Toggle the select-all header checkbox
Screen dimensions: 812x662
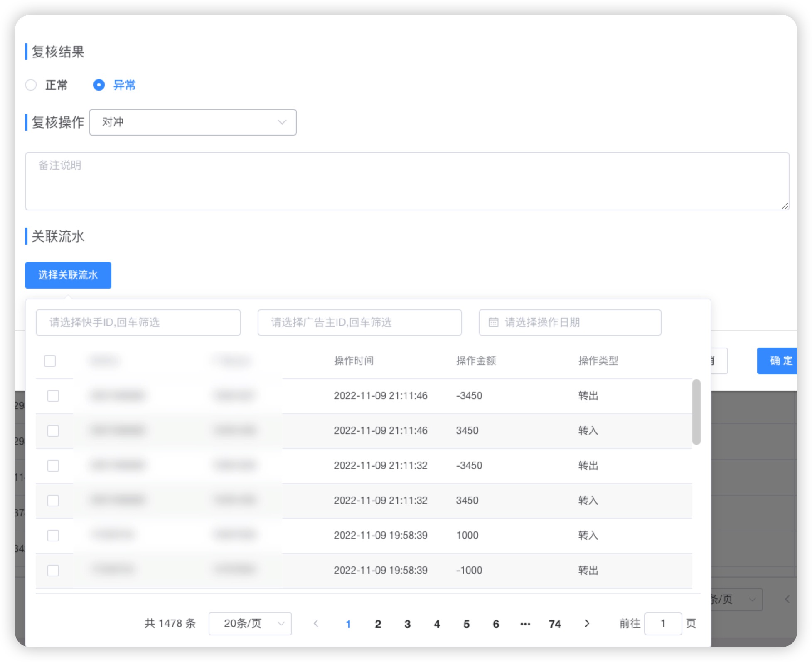pyautogui.click(x=50, y=361)
